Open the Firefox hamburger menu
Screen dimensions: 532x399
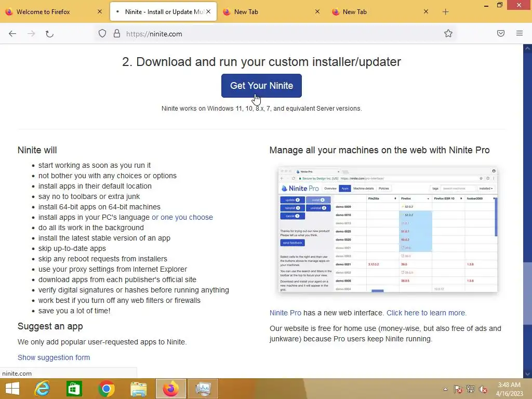pos(520,33)
